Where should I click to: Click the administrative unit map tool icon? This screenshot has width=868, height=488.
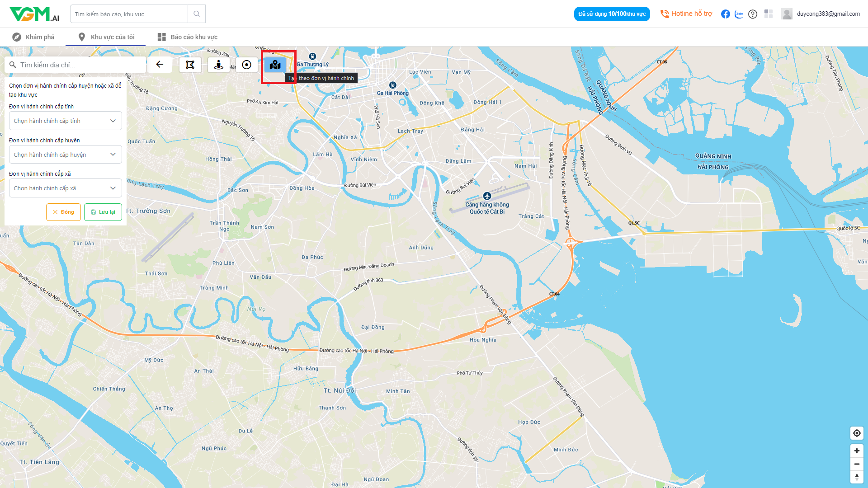tap(275, 65)
